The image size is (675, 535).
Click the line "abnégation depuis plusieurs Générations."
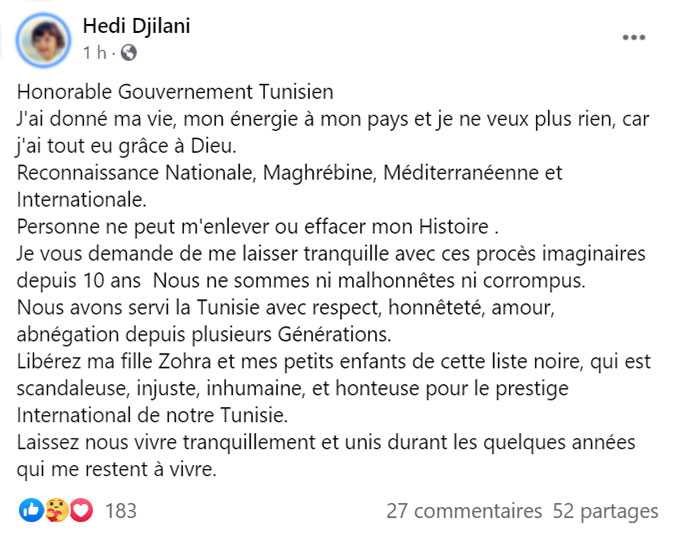coord(204,334)
